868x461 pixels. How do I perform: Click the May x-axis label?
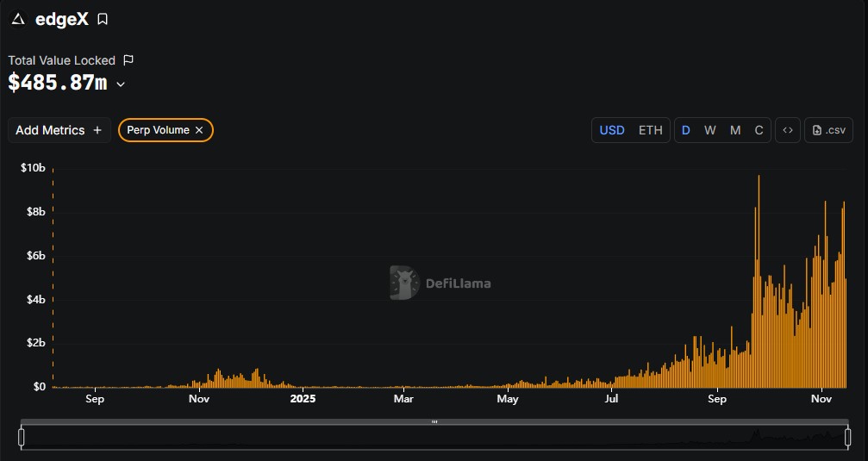point(508,398)
